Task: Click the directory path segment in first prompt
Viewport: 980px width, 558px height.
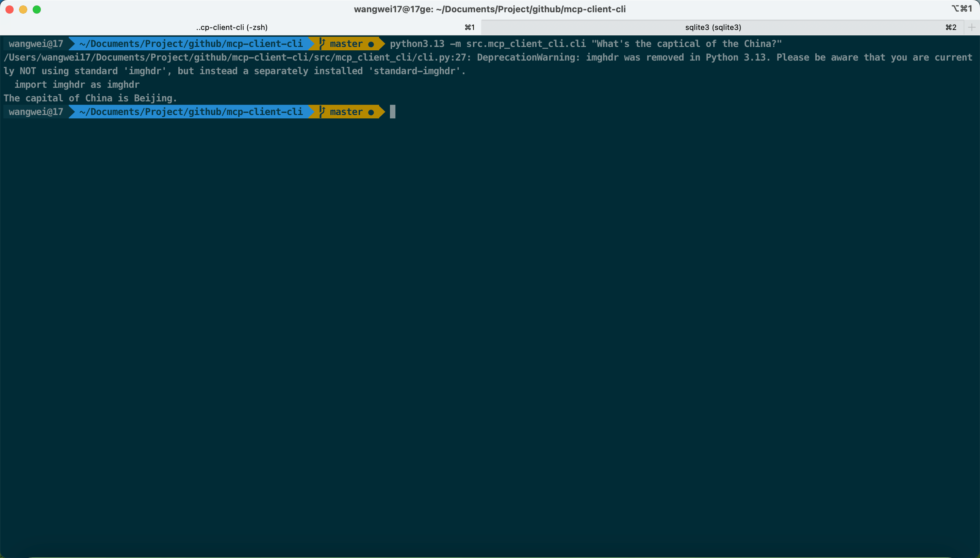Action: pos(191,44)
